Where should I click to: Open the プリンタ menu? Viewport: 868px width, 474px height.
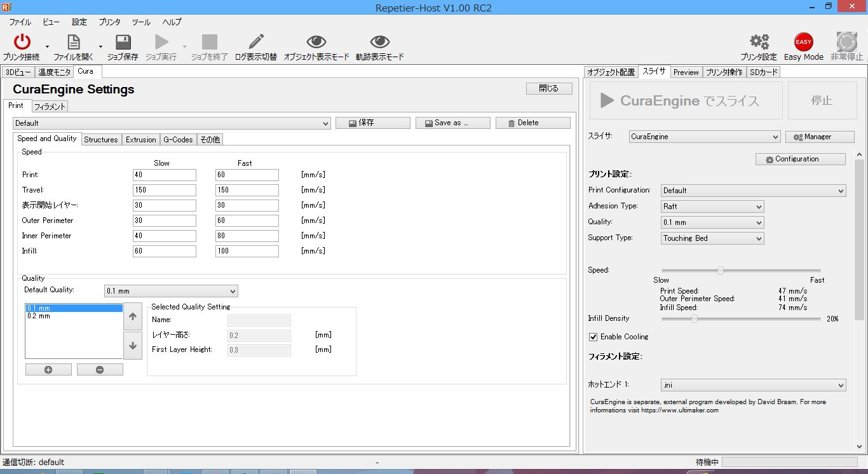(109, 22)
